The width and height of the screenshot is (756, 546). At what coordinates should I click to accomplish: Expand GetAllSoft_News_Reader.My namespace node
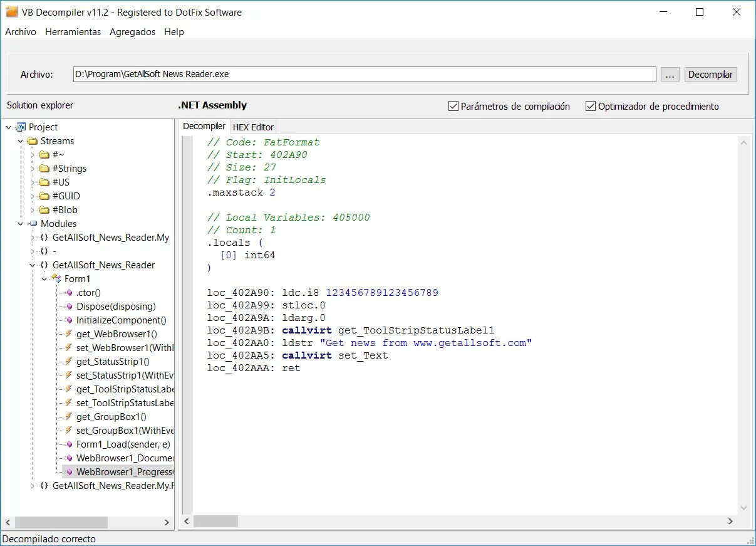tap(33, 238)
